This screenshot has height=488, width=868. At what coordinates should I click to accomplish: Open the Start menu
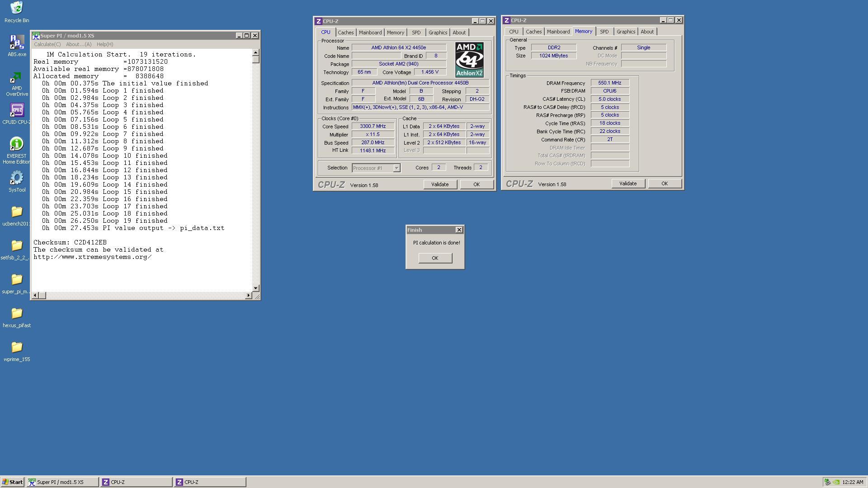[x=13, y=482]
